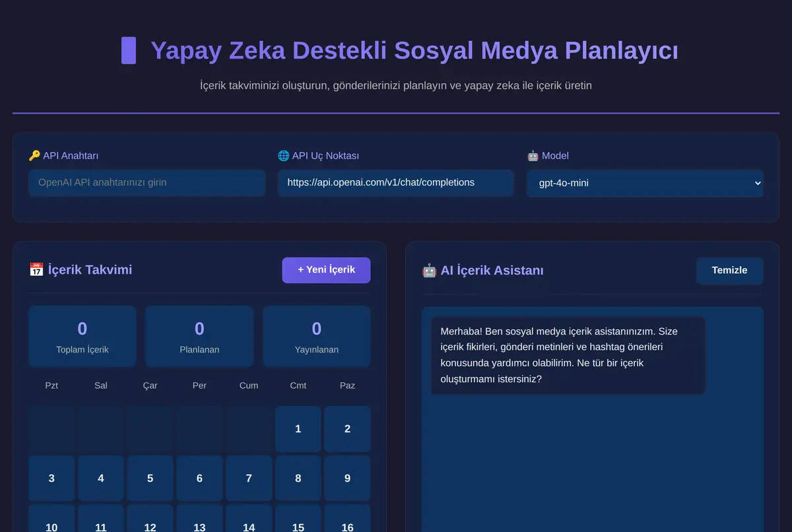Select day 5 in the calendar

pos(150,478)
